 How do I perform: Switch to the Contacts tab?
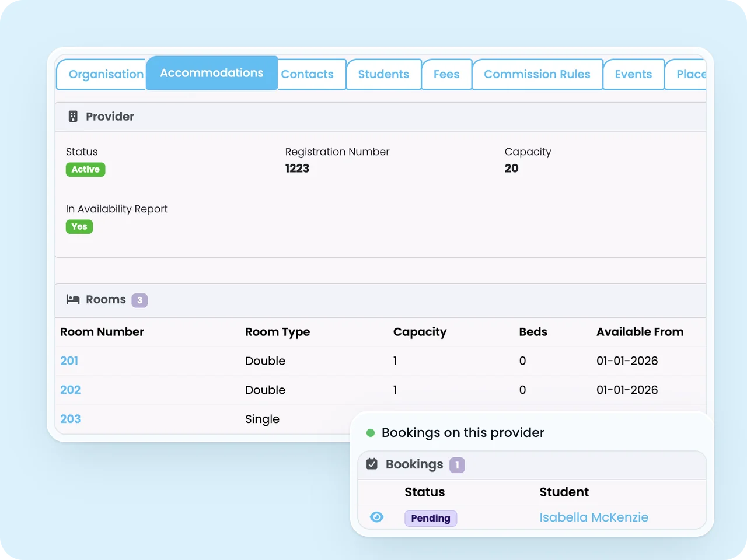click(x=312, y=75)
